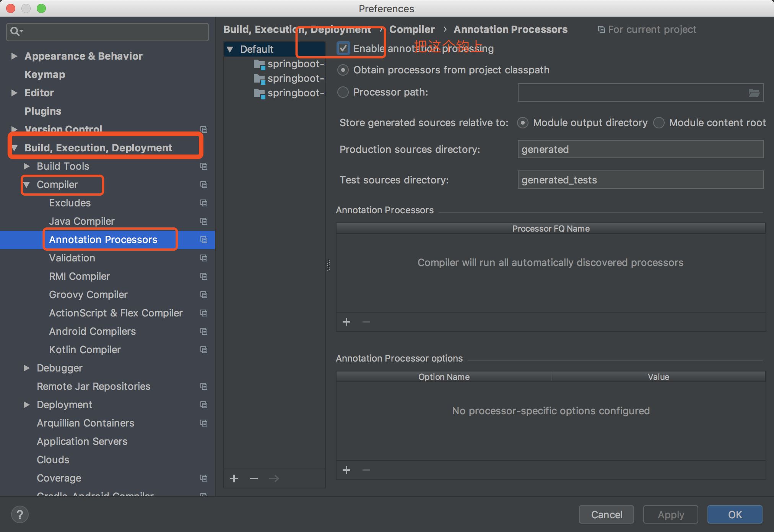Collapse the Compiler tree node

pos(27,185)
